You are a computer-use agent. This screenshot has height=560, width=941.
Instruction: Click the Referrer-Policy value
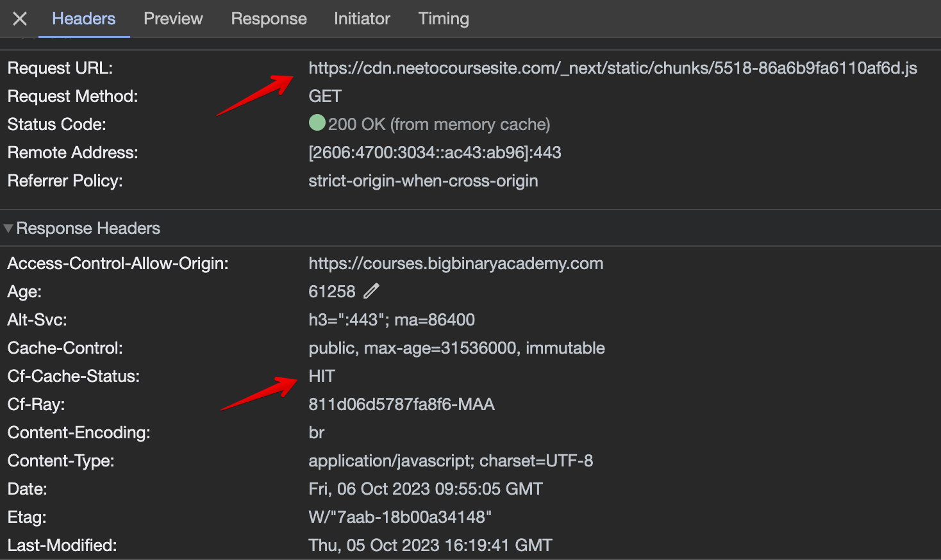pos(423,181)
